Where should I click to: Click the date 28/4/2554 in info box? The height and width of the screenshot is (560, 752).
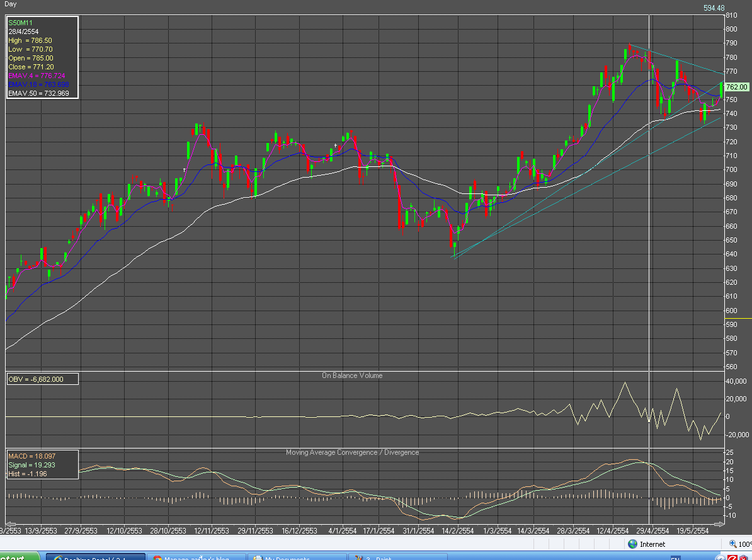click(23, 31)
